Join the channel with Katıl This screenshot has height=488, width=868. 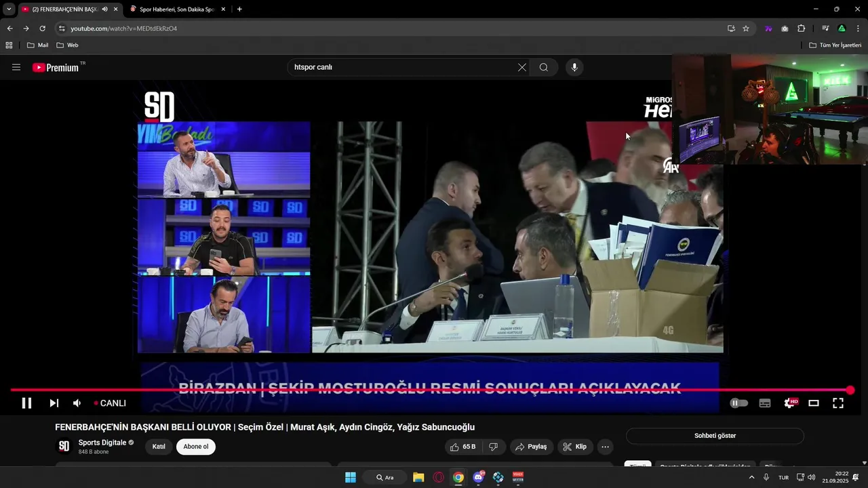(159, 447)
